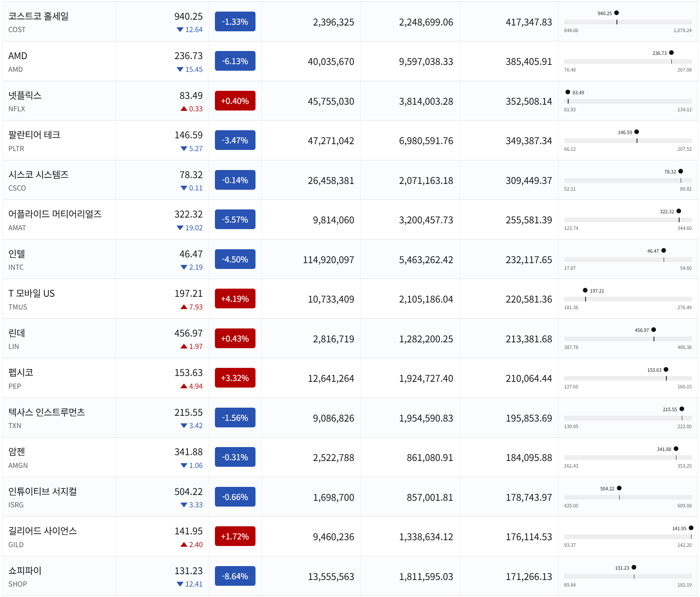Click the +3.32% change badge for PEP
Viewport: 700px width, 597px height.
coord(235,378)
